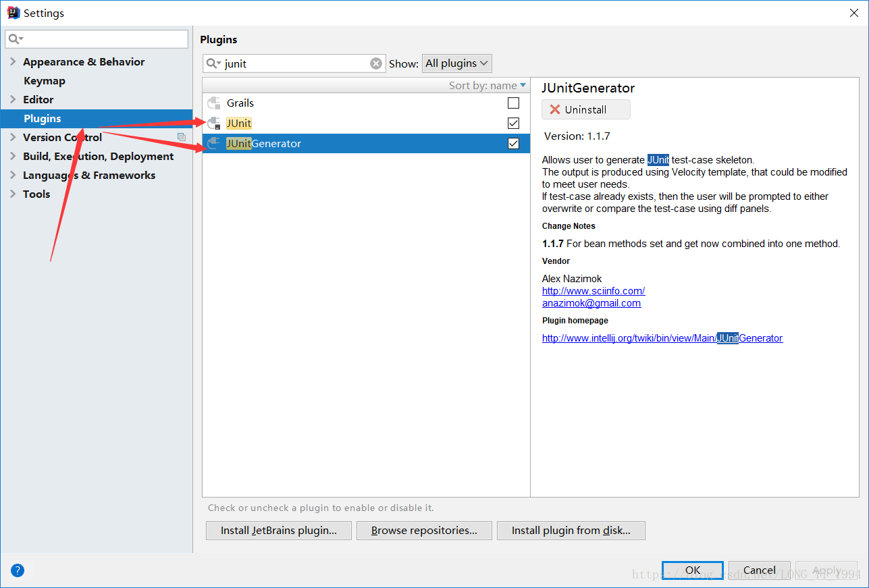
Task: Click the Cancel button
Action: (760, 570)
